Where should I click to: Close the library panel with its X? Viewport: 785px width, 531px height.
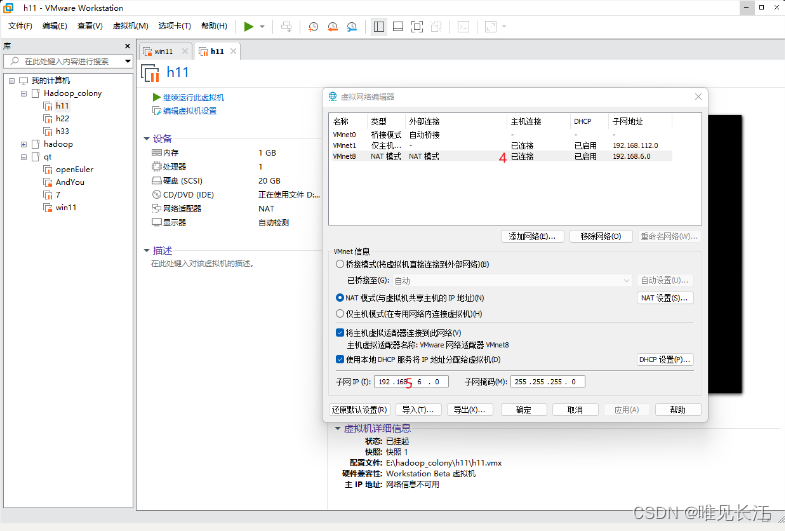(x=127, y=46)
